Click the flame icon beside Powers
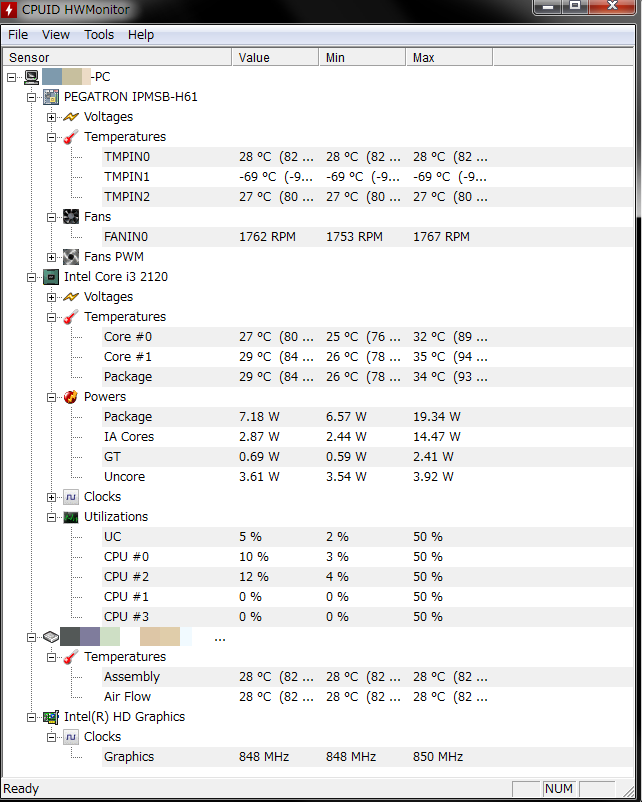 71,397
